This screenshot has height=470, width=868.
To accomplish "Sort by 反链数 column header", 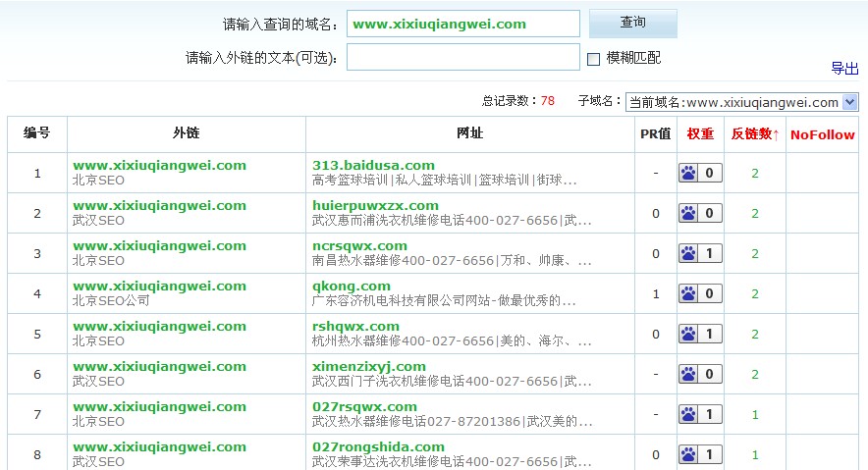I will coord(754,134).
